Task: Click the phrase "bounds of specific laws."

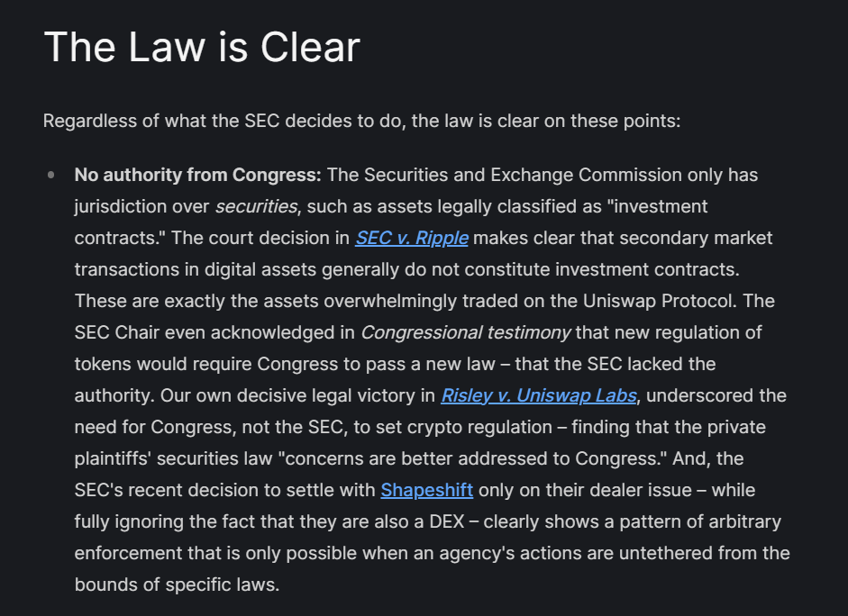Action: point(177,585)
